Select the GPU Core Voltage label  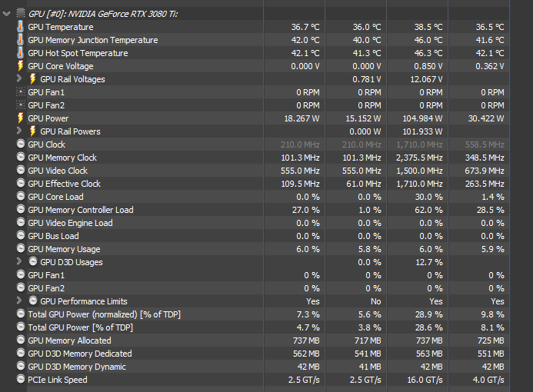click(x=61, y=66)
